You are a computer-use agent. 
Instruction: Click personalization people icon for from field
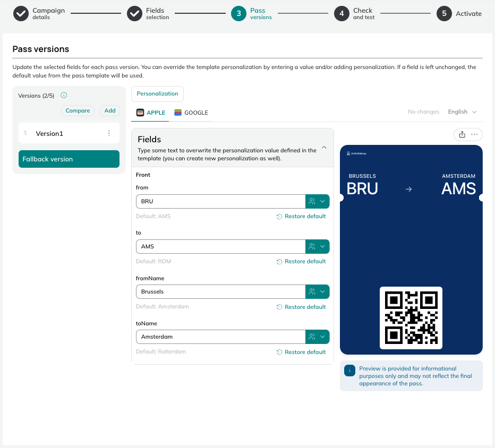312,201
